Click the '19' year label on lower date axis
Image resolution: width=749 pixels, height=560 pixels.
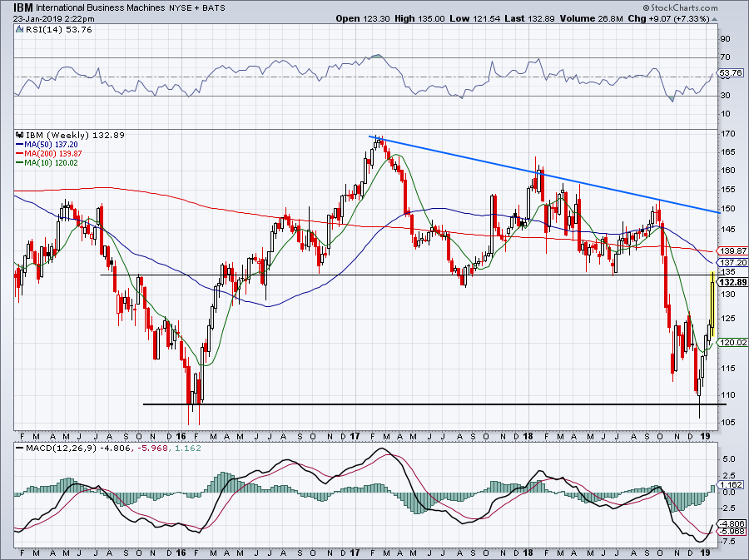point(706,553)
